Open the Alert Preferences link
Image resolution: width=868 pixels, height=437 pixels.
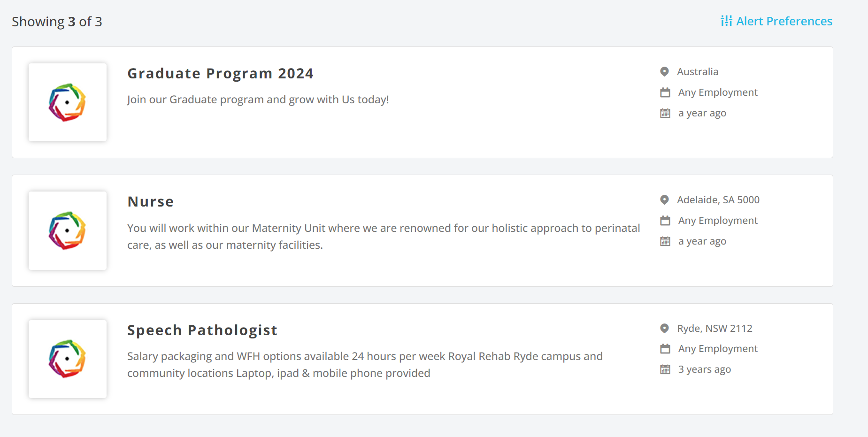(784, 21)
